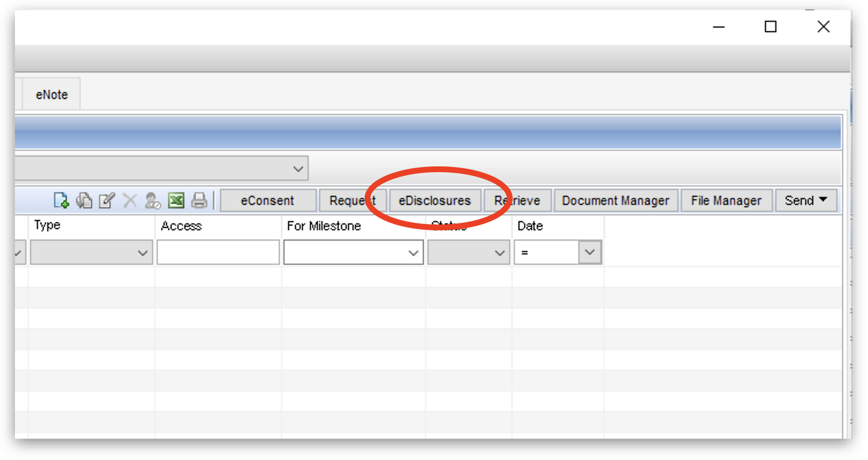Expand the wide dropdown above the toolbar
The height and width of the screenshot is (460, 868).
click(298, 169)
